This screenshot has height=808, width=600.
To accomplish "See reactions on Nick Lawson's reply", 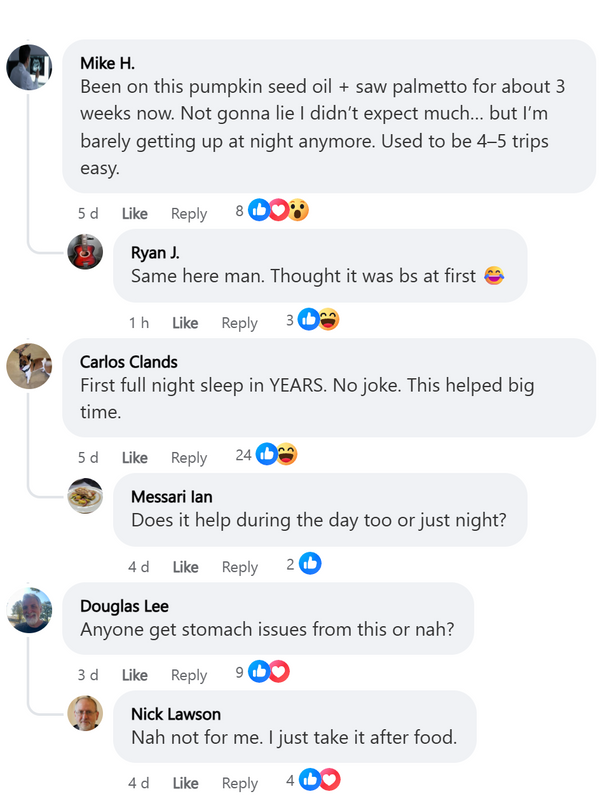I will [319, 780].
